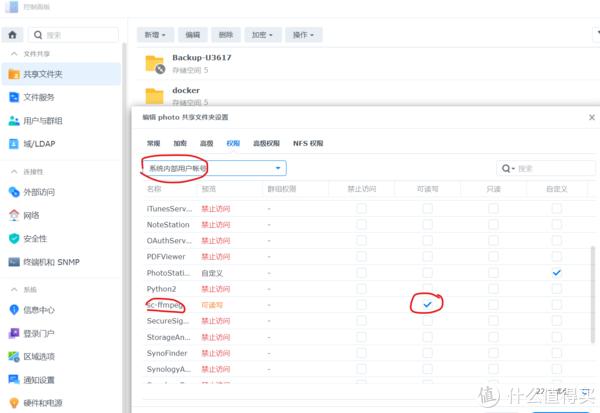This screenshot has height=413, width=600.
Task: Go to Control Panel home icon
Action: click(x=12, y=35)
